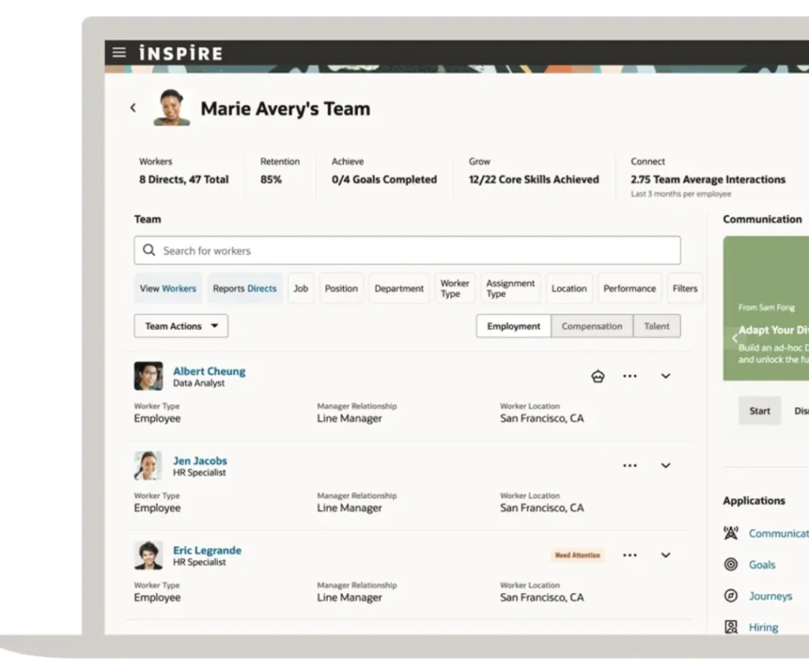Click the back arrow beside Marie Avery's Team
Viewport: 809px width, 672px height.
point(133,107)
